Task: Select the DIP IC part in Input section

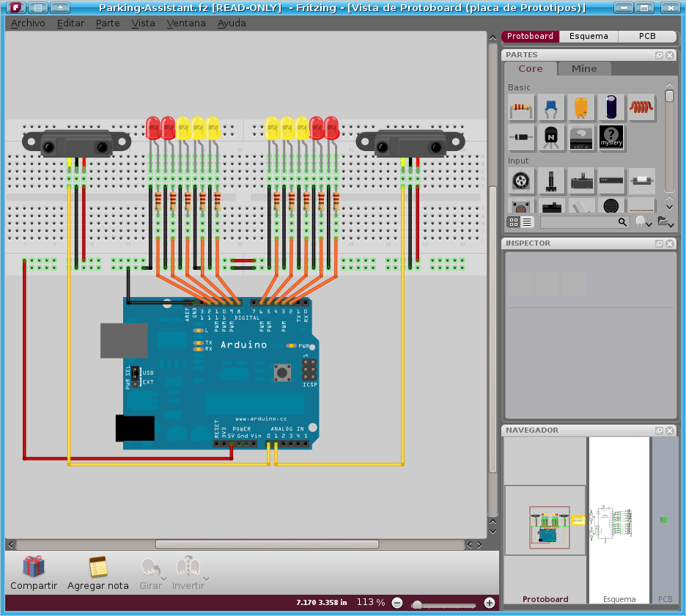Action: click(x=611, y=180)
